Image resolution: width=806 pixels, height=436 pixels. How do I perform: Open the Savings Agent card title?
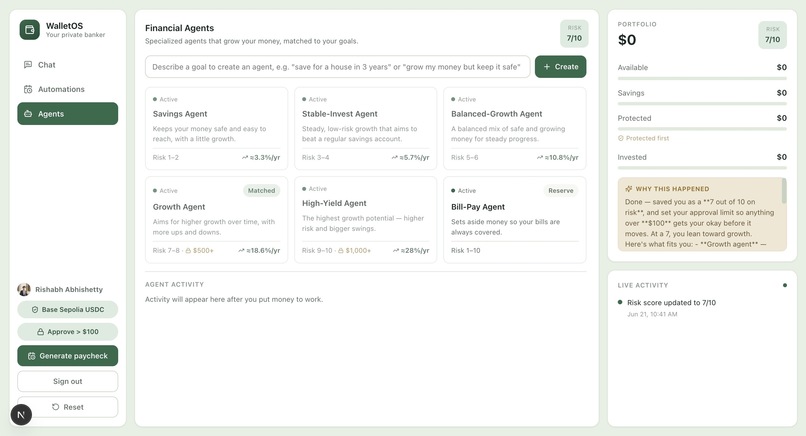[x=180, y=114]
